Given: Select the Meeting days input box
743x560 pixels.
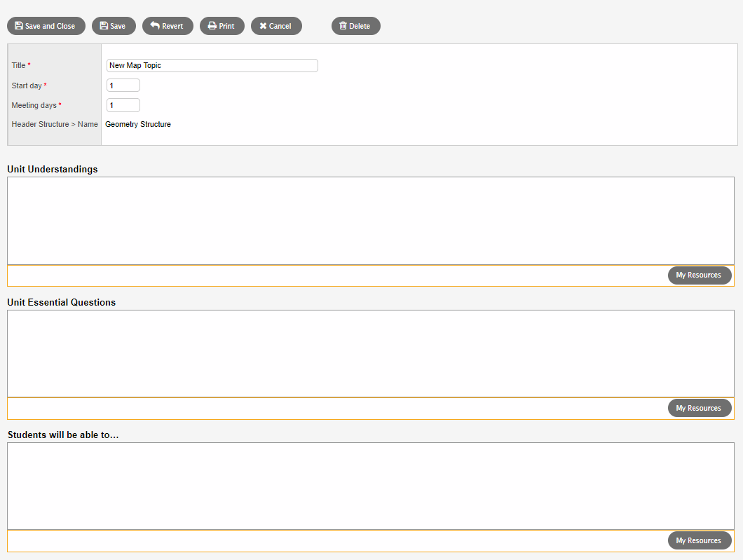Looking at the screenshot, I should click(123, 105).
